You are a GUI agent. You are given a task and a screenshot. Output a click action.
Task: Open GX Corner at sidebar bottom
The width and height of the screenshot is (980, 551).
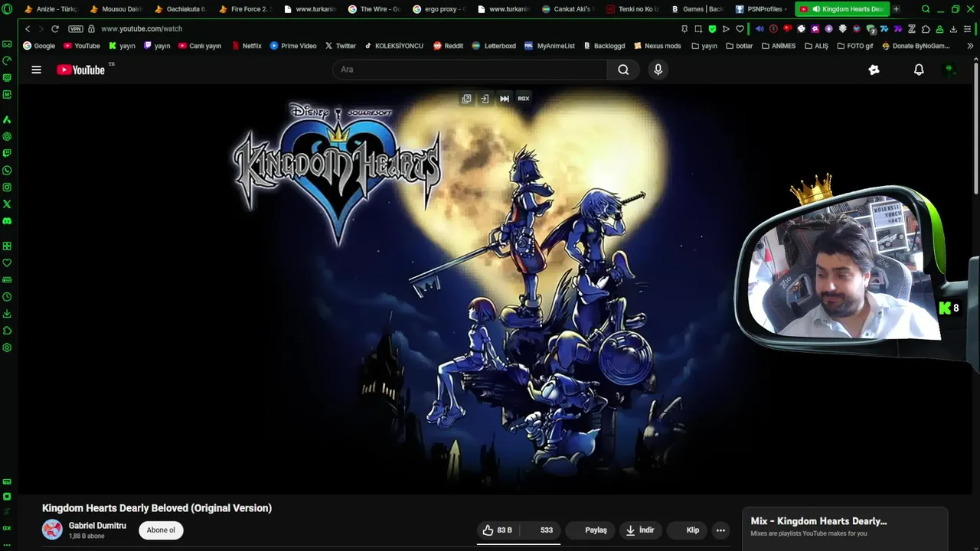point(7,528)
